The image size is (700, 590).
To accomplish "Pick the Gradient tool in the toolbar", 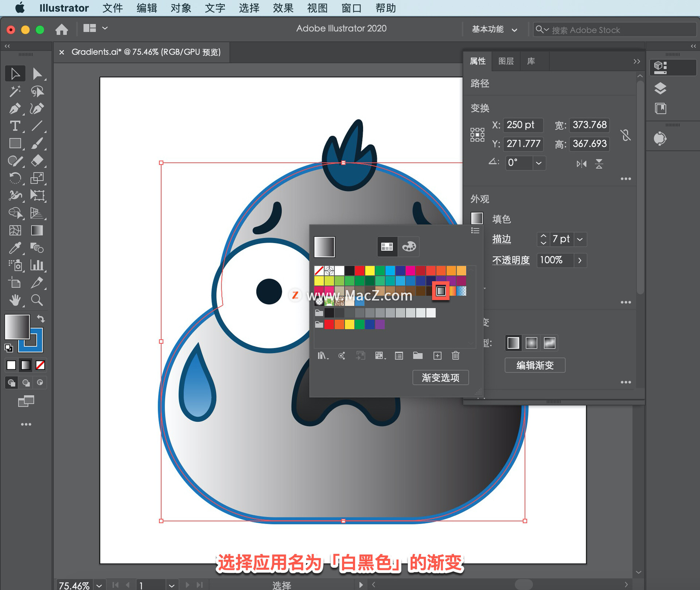I will coord(37,230).
